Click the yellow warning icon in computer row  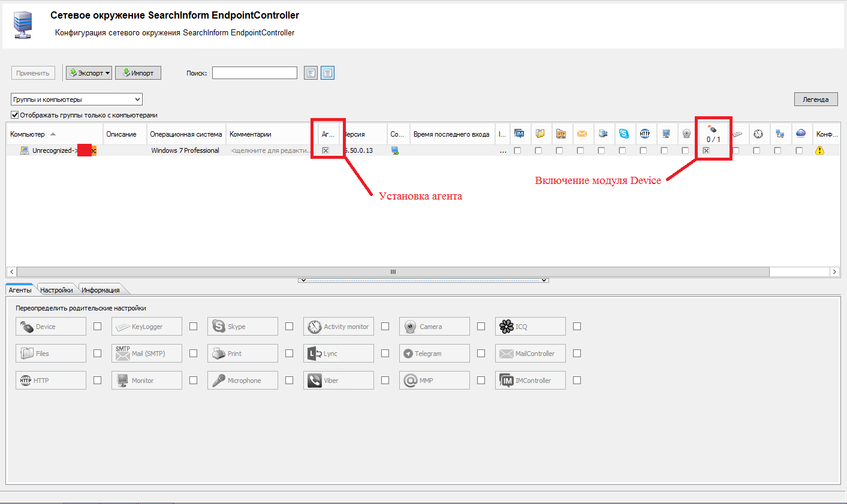coord(820,150)
